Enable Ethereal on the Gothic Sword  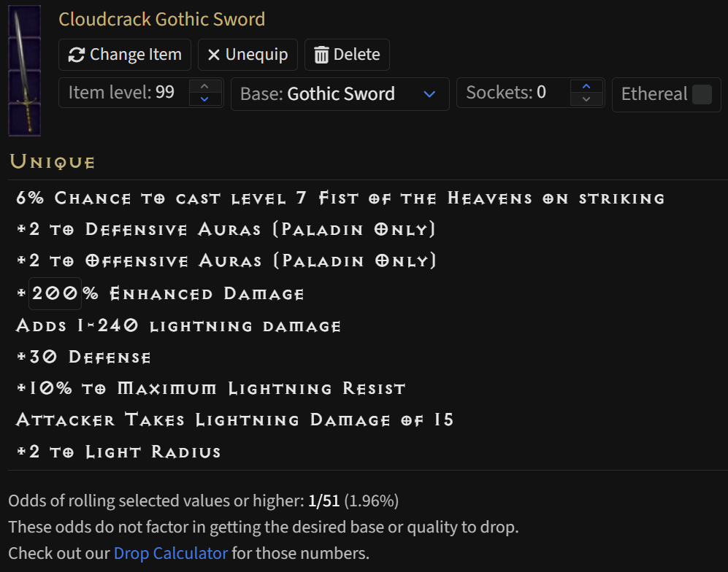pos(703,94)
